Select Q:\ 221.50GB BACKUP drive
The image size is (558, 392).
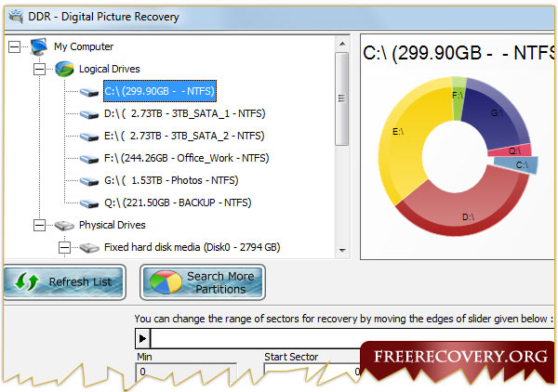tap(178, 203)
